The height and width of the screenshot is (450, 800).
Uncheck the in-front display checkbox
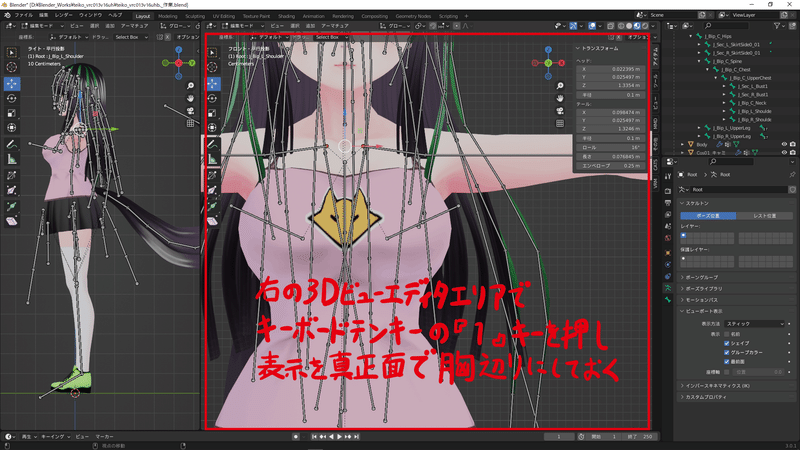click(727, 362)
